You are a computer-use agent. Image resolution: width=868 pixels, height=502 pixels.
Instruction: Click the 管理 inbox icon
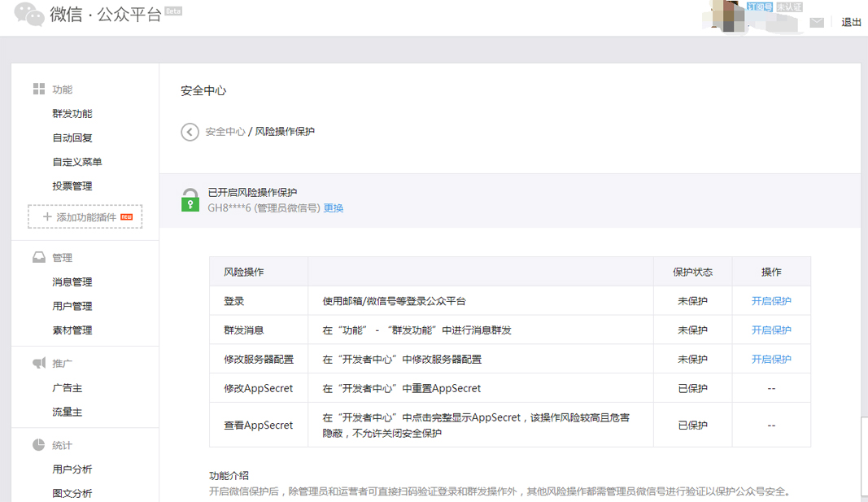point(38,258)
